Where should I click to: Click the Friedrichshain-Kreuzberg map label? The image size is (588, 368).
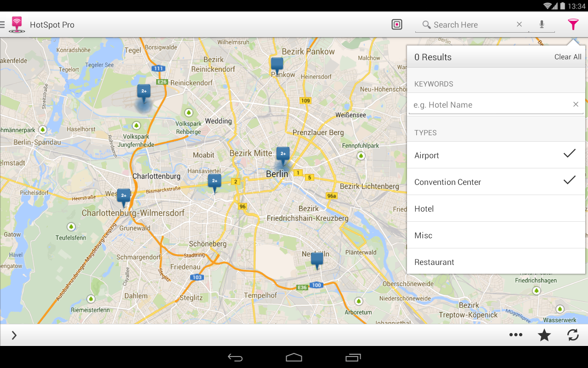(x=308, y=218)
